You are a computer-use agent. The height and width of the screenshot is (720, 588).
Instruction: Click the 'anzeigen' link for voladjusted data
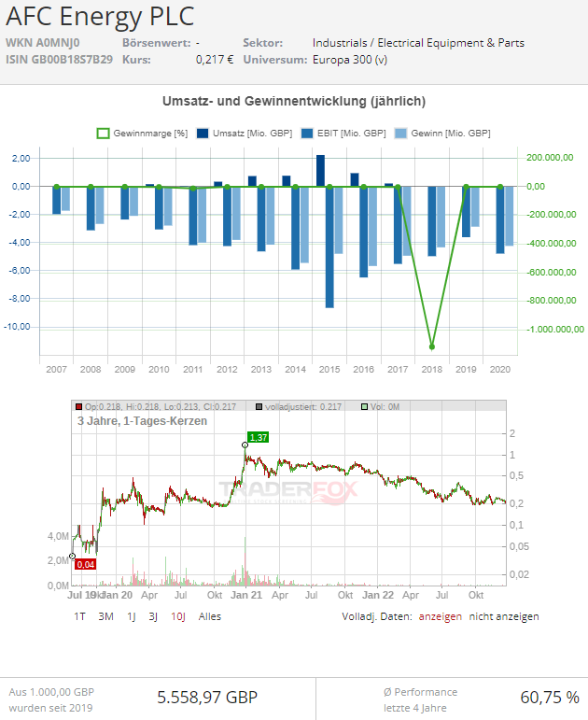tap(441, 616)
